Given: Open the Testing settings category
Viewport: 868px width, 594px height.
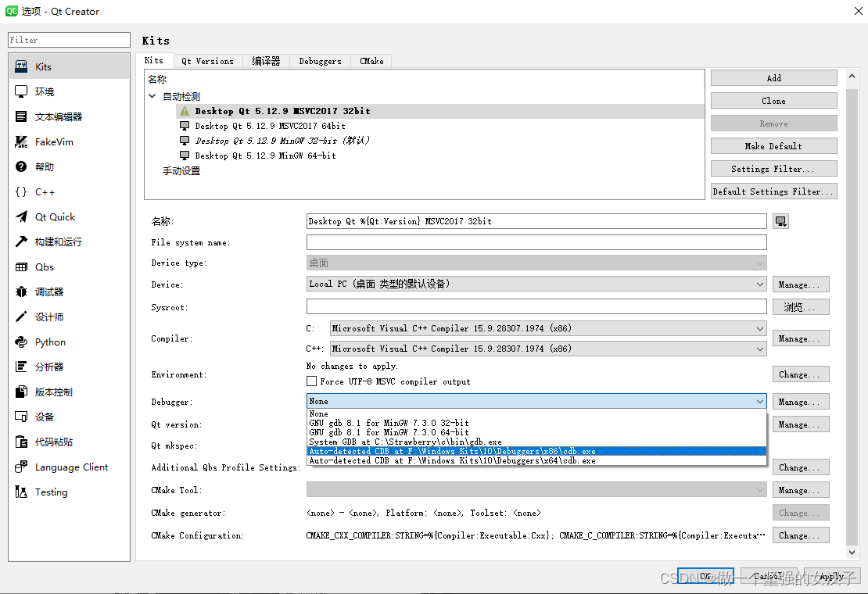Looking at the screenshot, I should pyautogui.click(x=69, y=492).
